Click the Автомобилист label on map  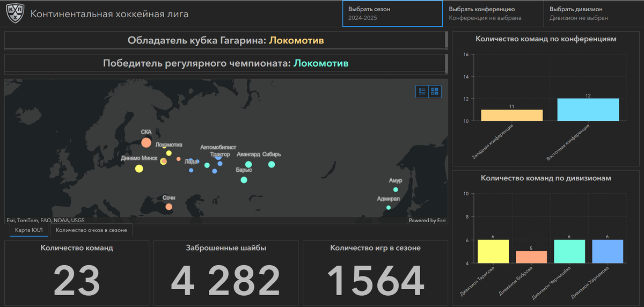tap(218, 147)
